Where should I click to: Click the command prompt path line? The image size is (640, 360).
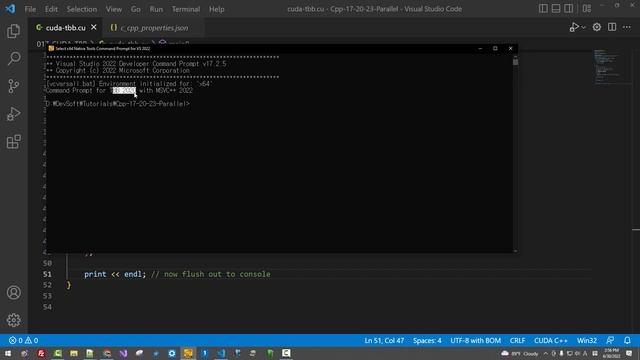tap(118, 104)
